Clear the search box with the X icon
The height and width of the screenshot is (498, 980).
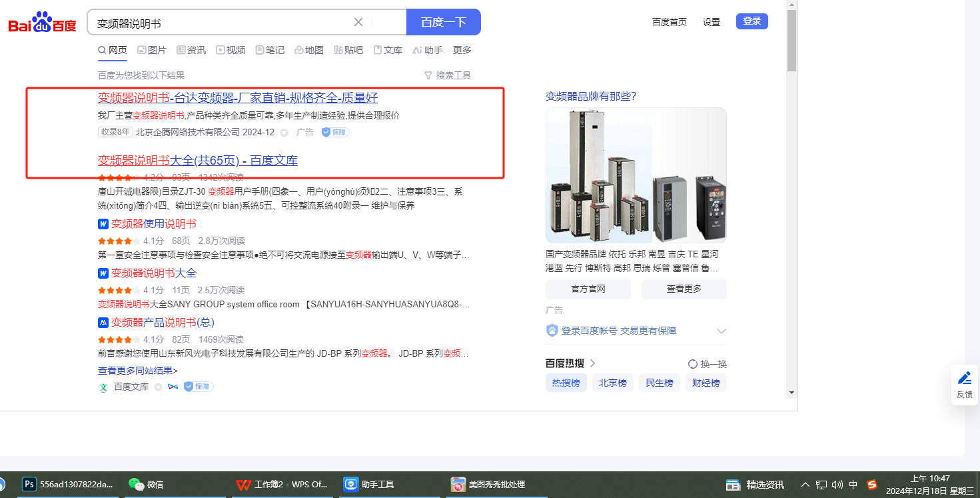pos(358,22)
